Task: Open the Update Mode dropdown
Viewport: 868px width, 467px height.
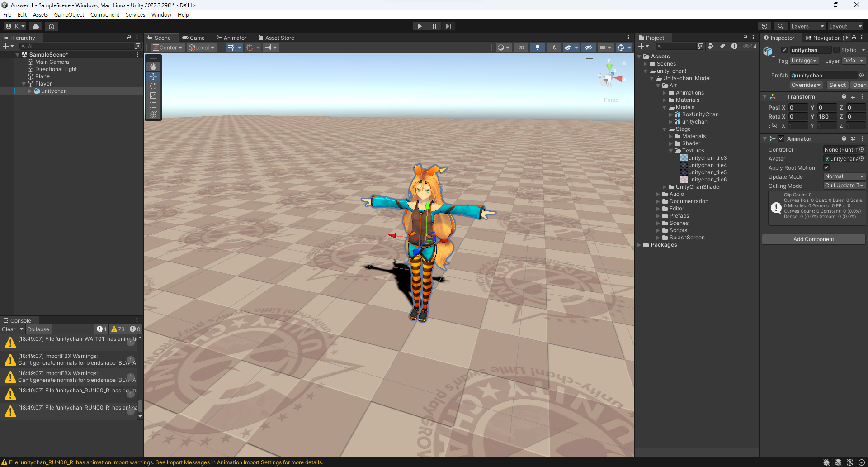Action: 844,176
